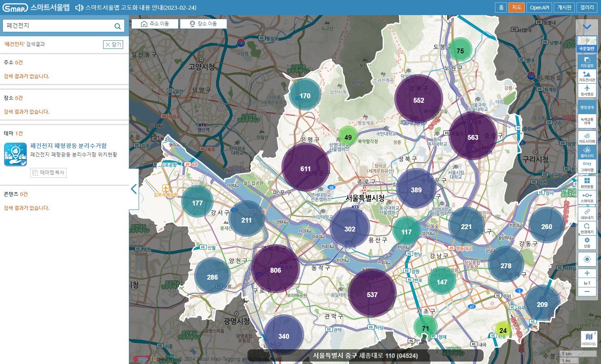601x364 pixels.
Task: Click the current location target button
Action: [587, 259]
